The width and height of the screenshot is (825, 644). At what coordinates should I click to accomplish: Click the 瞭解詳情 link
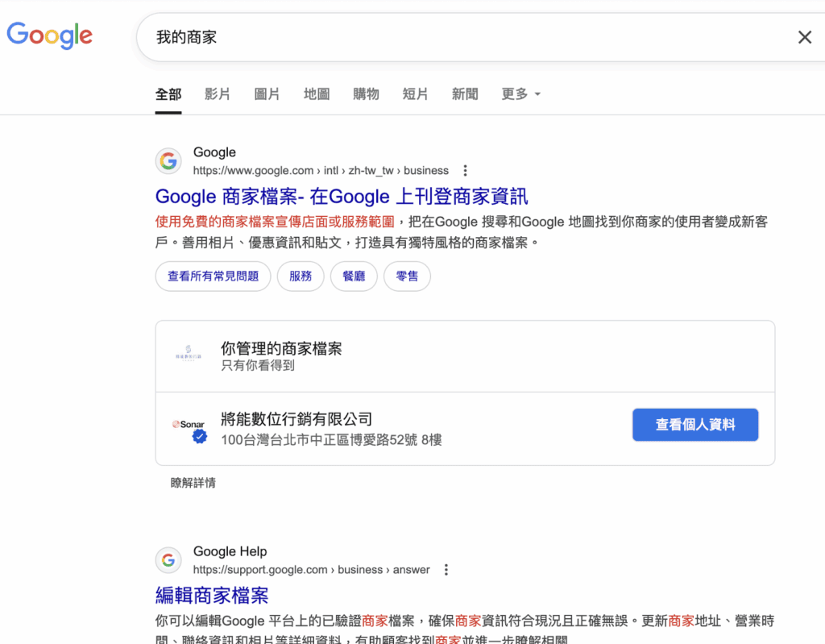193,483
